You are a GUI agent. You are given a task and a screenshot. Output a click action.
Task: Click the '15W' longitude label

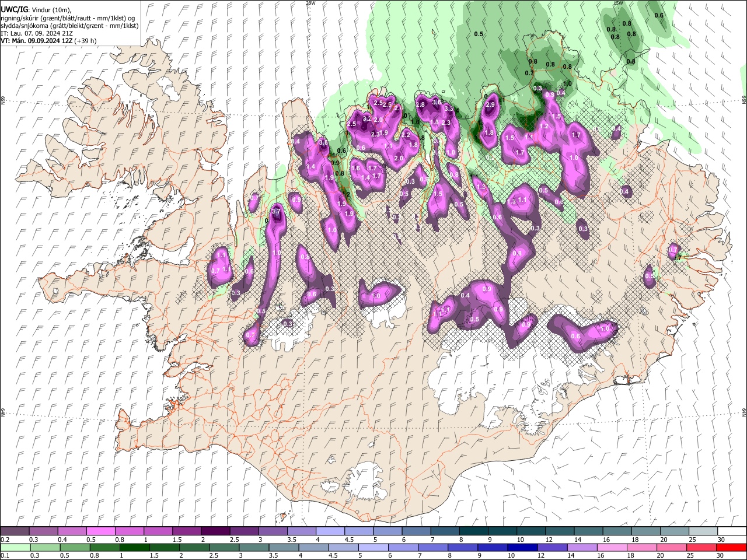click(618, 3)
